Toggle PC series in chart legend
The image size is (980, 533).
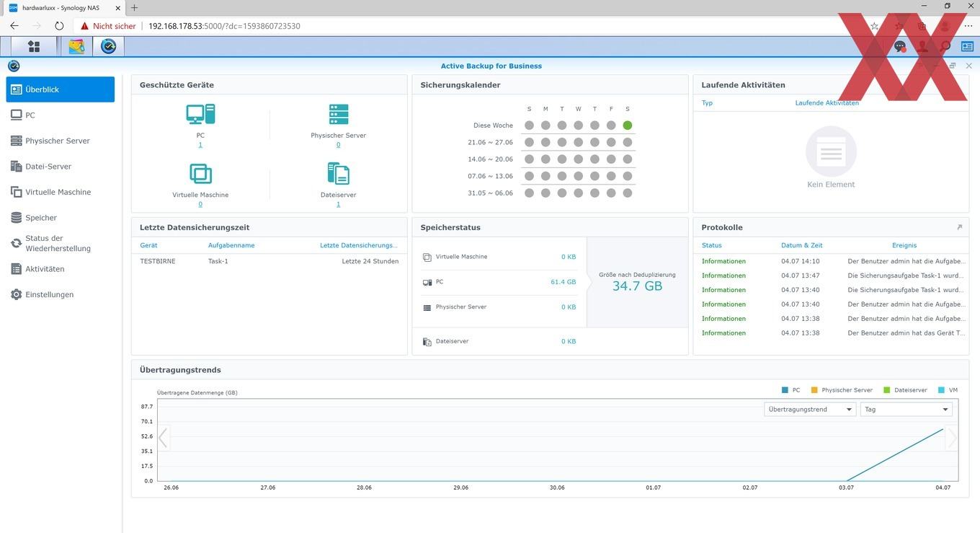coord(791,390)
